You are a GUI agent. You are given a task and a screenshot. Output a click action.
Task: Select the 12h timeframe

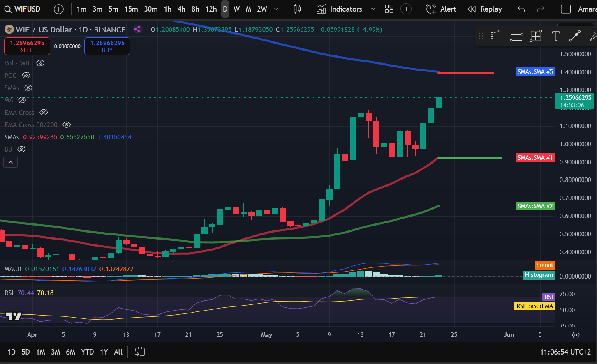coord(211,9)
